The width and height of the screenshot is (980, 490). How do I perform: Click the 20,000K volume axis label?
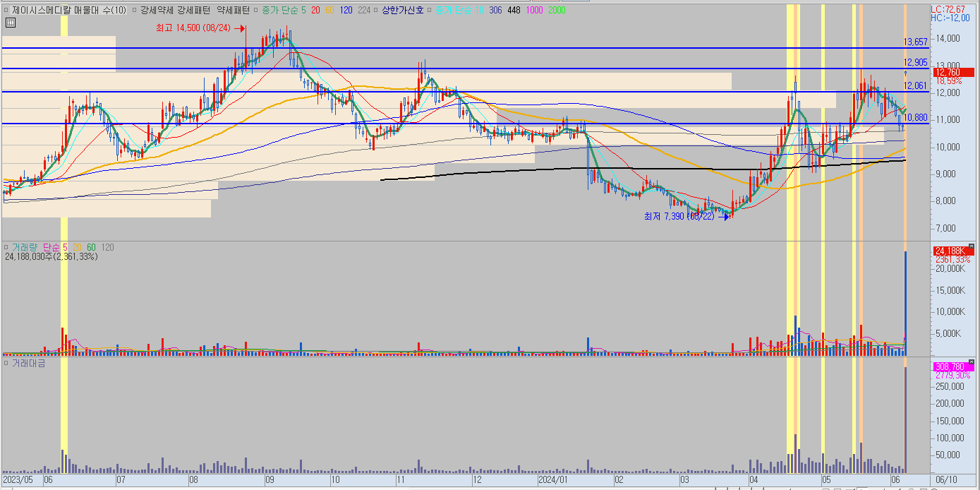coord(950,269)
